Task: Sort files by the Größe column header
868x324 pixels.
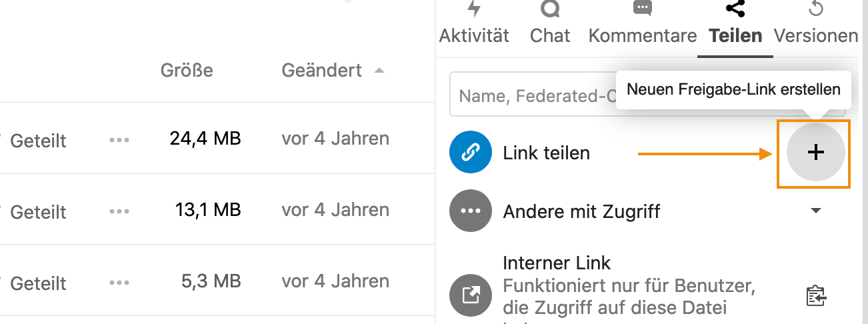Action: pos(187,70)
